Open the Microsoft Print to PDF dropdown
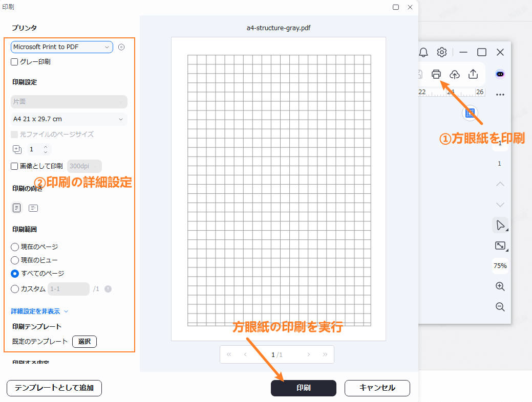 coord(61,47)
